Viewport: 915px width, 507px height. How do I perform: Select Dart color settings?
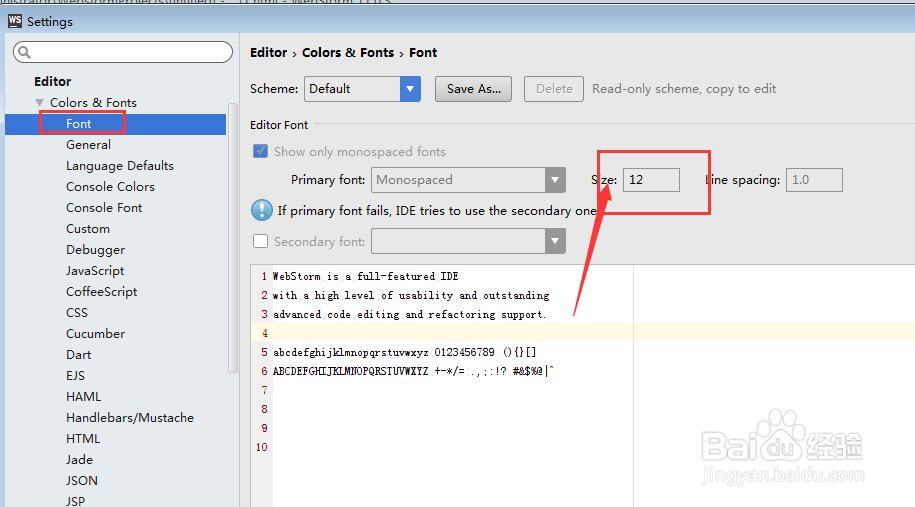(x=78, y=355)
